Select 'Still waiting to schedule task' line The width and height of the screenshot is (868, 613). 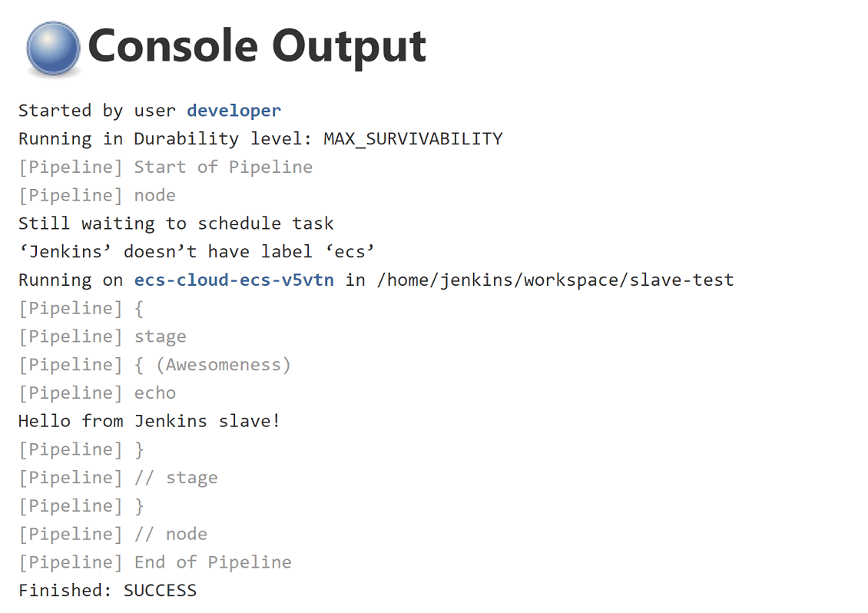(176, 224)
